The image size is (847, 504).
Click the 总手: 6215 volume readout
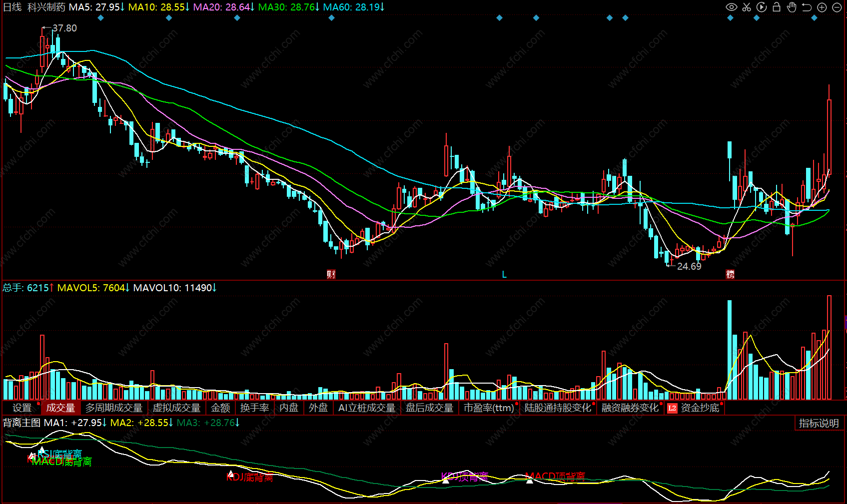28,288
